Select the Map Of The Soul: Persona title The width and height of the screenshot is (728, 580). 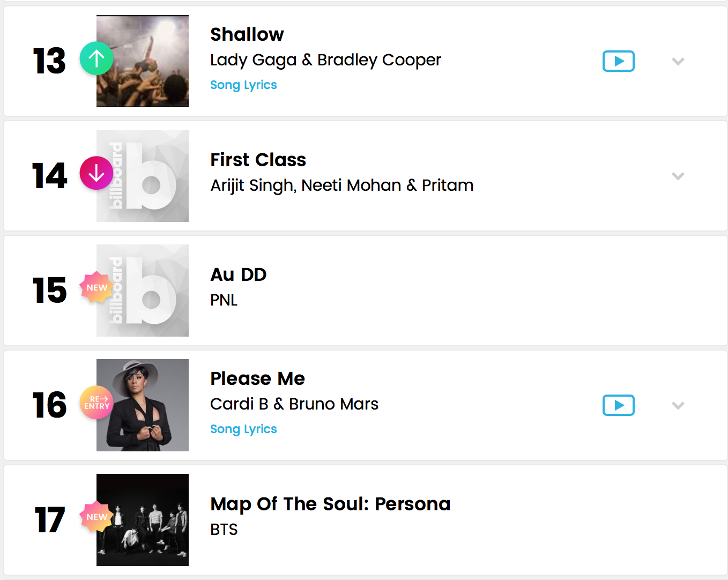(x=330, y=504)
